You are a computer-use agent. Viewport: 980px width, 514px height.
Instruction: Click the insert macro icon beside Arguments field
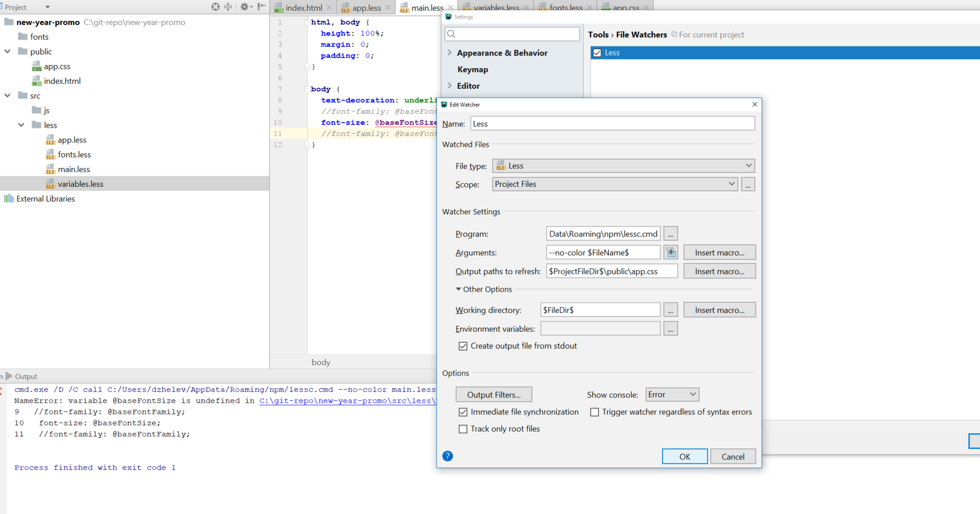[x=671, y=252]
